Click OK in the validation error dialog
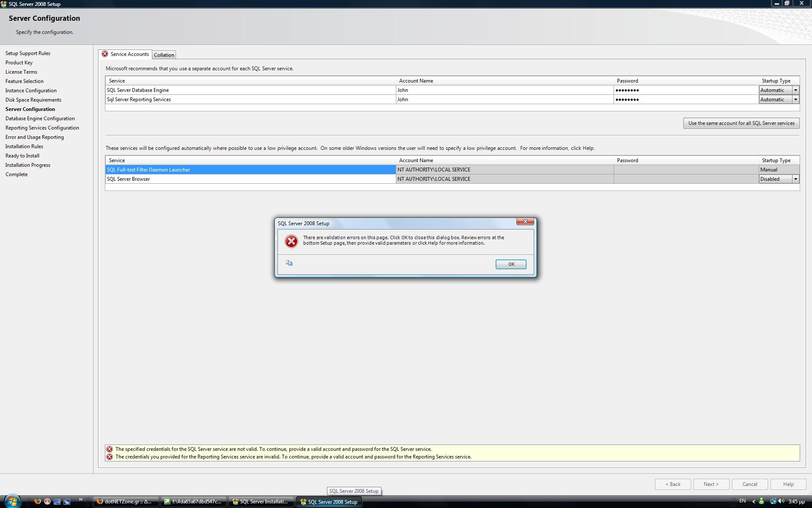The width and height of the screenshot is (812, 508). 511,264
